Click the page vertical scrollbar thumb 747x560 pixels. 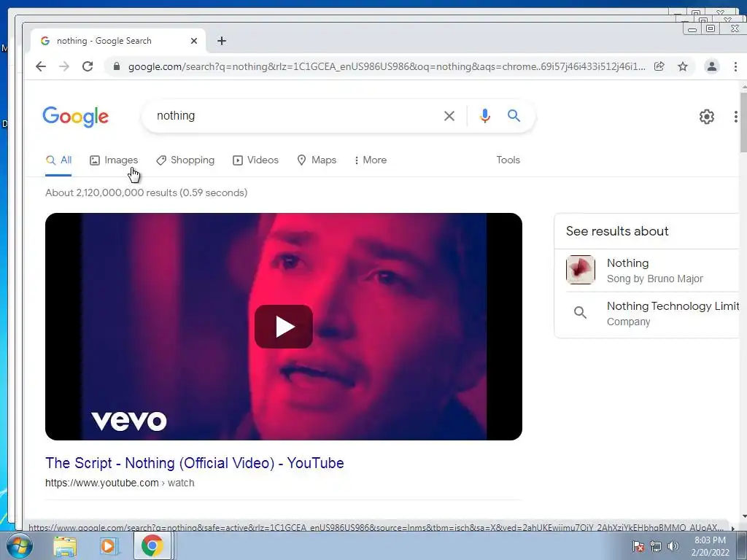[743, 122]
